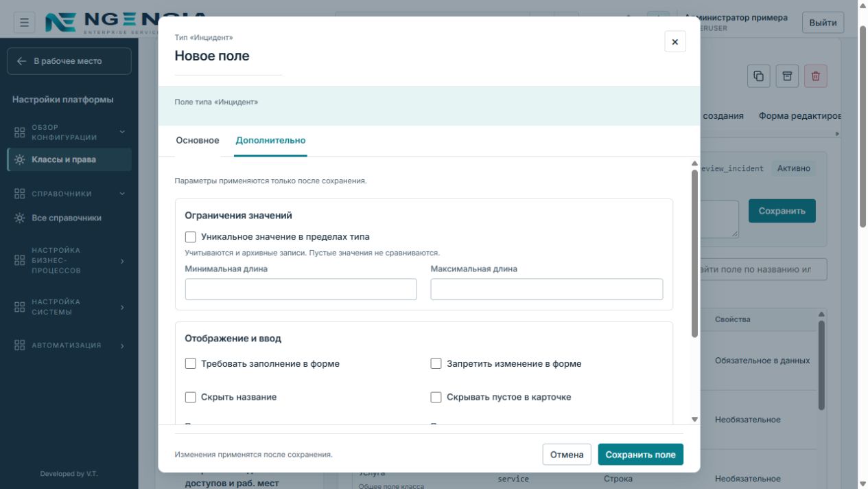The width and height of the screenshot is (868, 489).
Task: Click the Свойства column header
Action: [x=733, y=319]
